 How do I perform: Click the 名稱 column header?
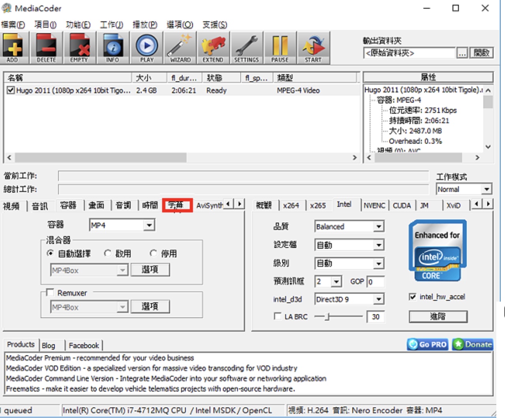point(68,77)
